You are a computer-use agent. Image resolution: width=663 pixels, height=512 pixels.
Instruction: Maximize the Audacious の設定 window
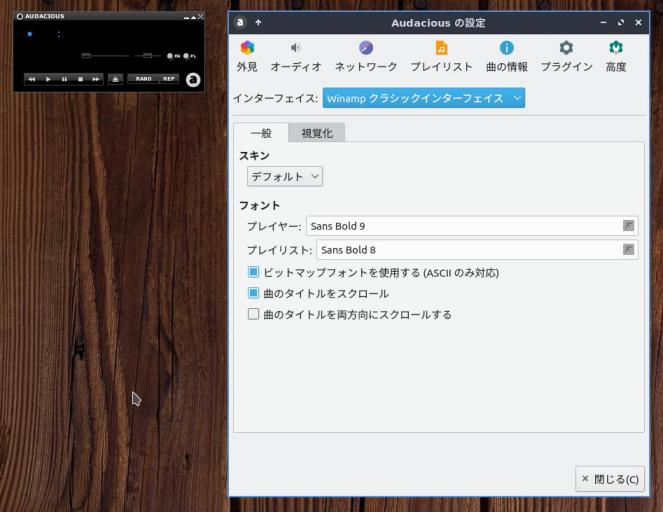point(621,22)
